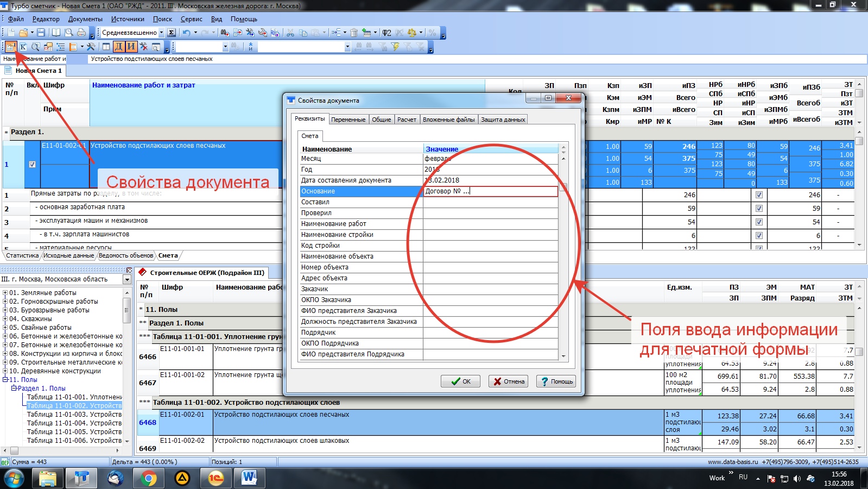Viewport: 868px width, 489px height.
Task: Click OK in the Свойства документа dialog
Action: pos(461,381)
